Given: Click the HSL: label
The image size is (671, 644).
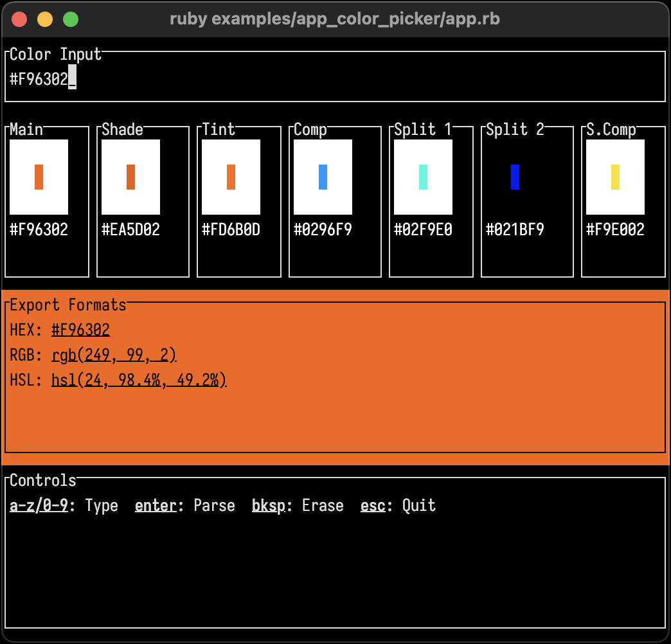Looking at the screenshot, I should [26, 380].
